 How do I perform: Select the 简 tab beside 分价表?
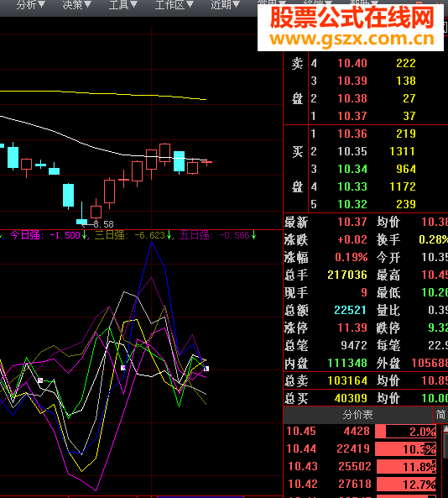pos(440,415)
